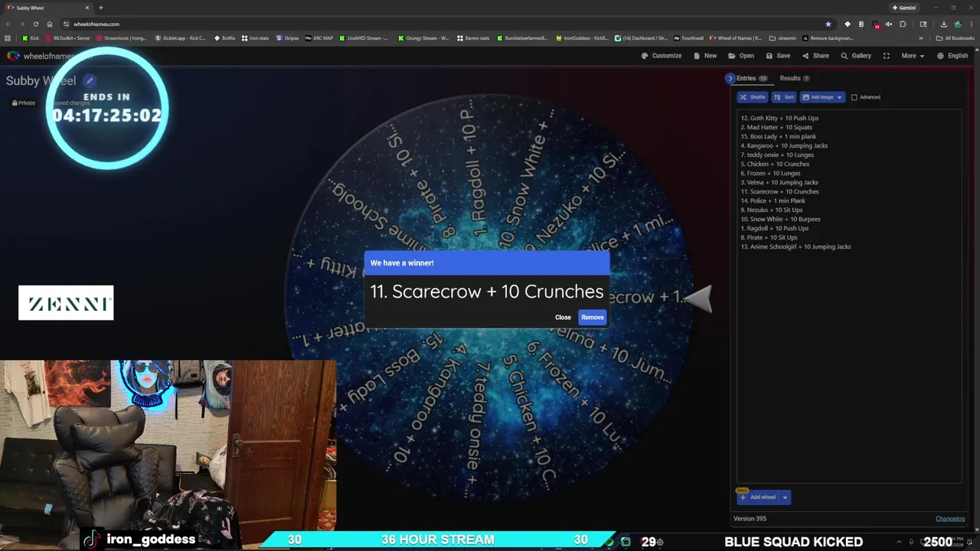Shuffle the entries list
This screenshot has width=980, height=551.
(752, 97)
